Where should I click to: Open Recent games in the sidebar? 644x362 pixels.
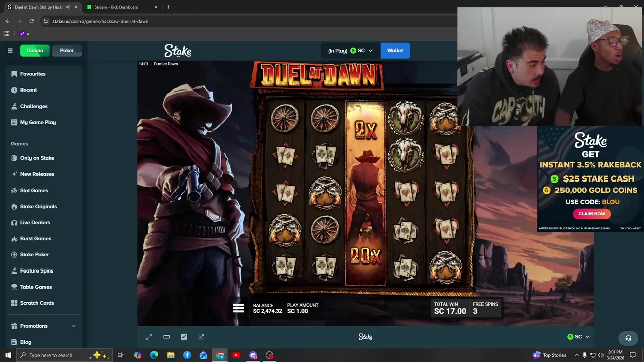coord(28,90)
